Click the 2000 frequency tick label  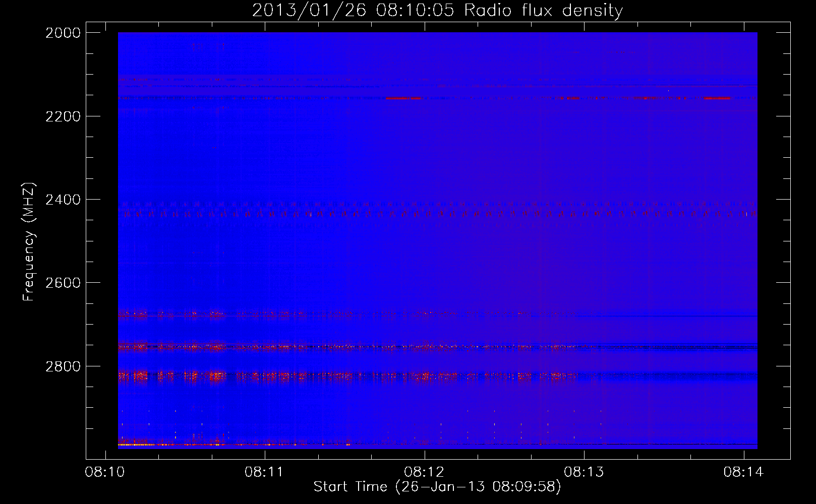pos(63,33)
